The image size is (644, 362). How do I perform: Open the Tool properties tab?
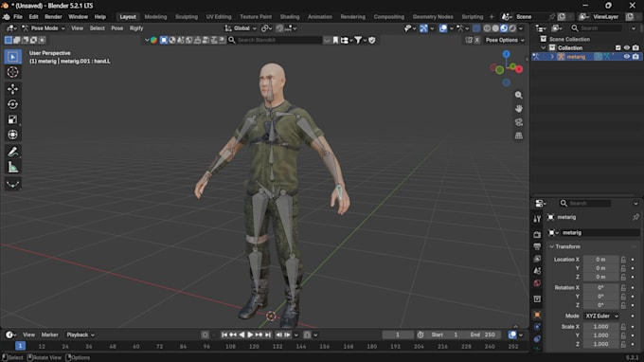point(537,219)
